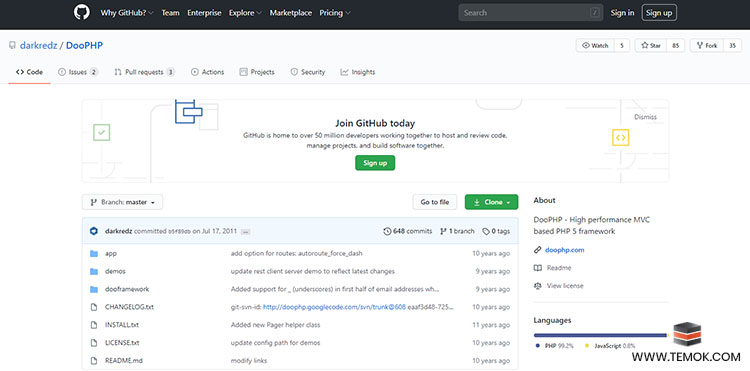Switch to the Insights tab
Viewport: 750px width, 371px height.
pos(358,72)
